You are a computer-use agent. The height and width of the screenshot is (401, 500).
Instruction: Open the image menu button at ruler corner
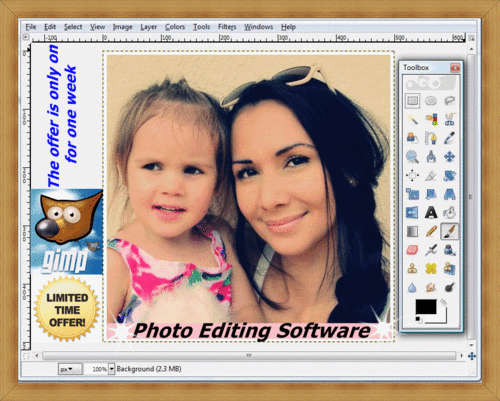click(26, 38)
